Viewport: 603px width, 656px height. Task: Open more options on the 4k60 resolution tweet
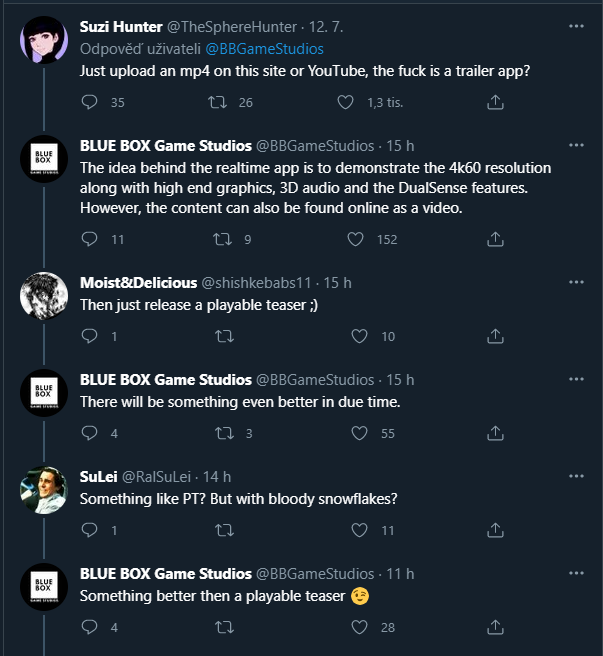576,146
